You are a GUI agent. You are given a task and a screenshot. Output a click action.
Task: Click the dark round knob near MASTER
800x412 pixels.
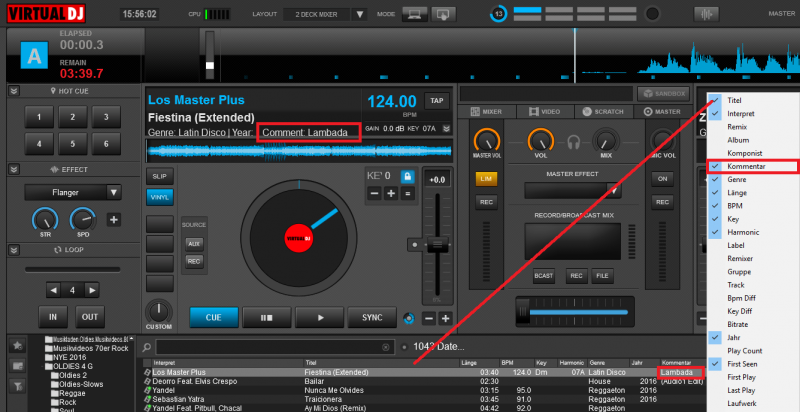coord(652,14)
